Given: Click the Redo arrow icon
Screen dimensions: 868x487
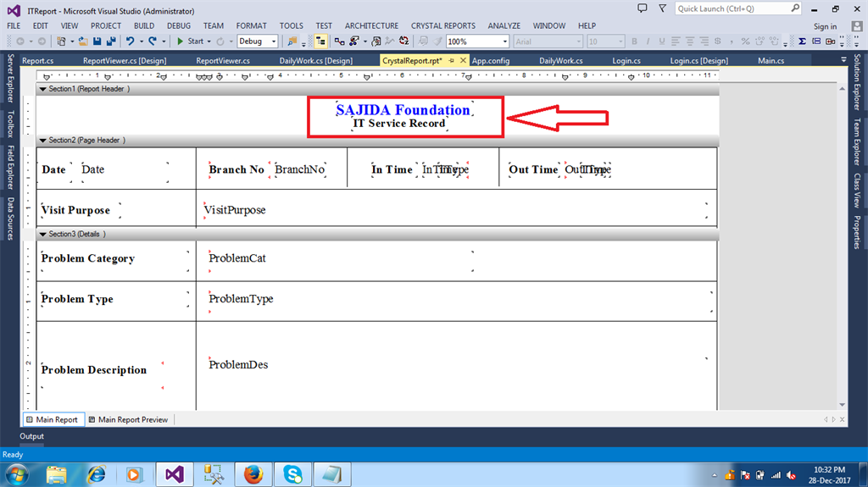Looking at the screenshot, I should (x=153, y=41).
